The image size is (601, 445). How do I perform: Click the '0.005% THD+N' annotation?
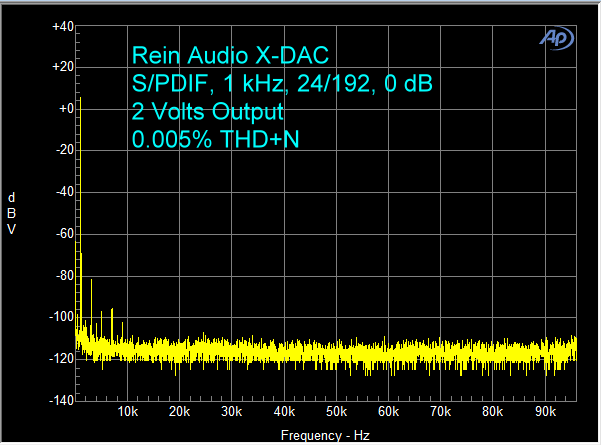click(215, 139)
